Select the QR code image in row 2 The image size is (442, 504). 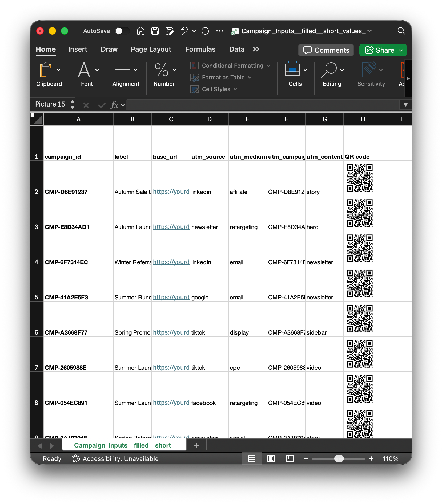coord(360,178)
